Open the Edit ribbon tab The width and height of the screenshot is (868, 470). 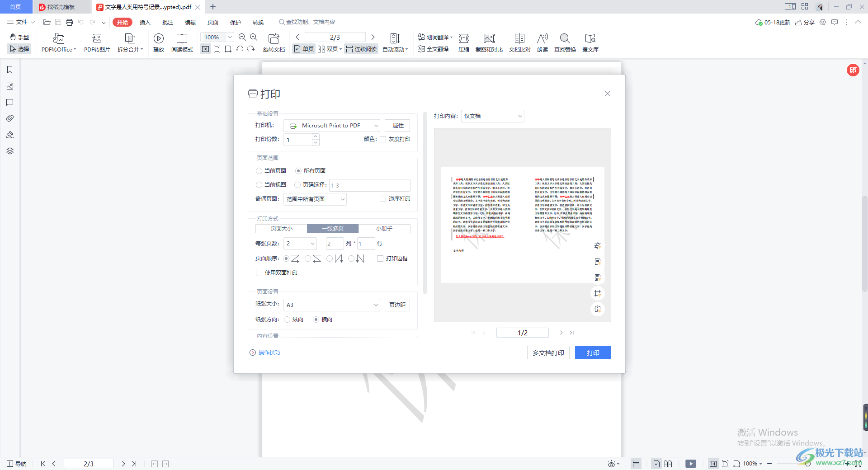tap(190, 22)
